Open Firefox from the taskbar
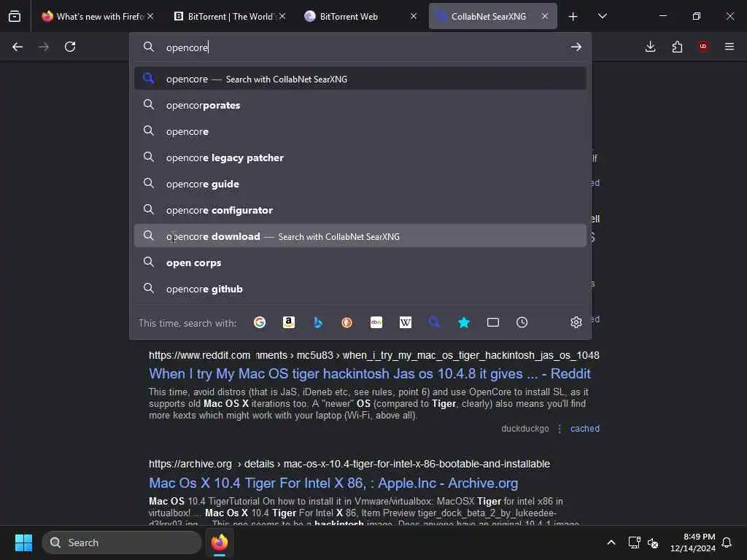 coord(220,542)
